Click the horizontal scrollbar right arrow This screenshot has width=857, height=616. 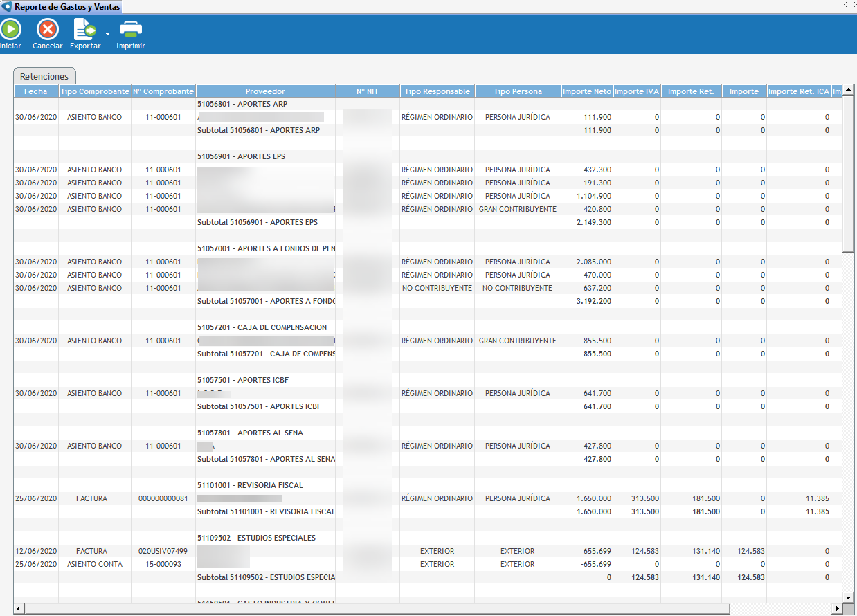(x=837, y=608)
